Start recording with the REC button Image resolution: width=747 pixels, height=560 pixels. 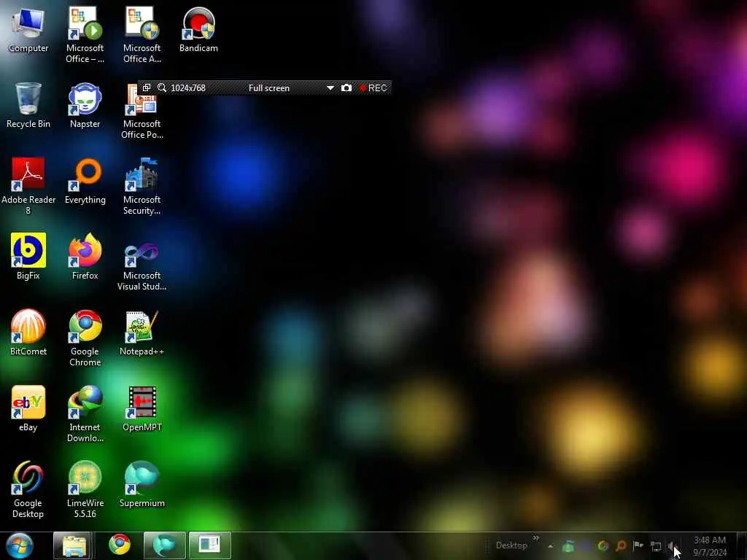[373, 88]
